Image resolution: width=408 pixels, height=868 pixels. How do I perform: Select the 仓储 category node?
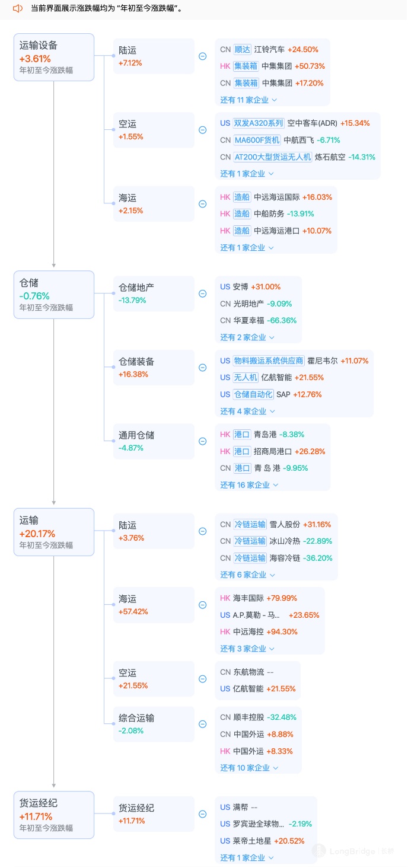[54, 295]
